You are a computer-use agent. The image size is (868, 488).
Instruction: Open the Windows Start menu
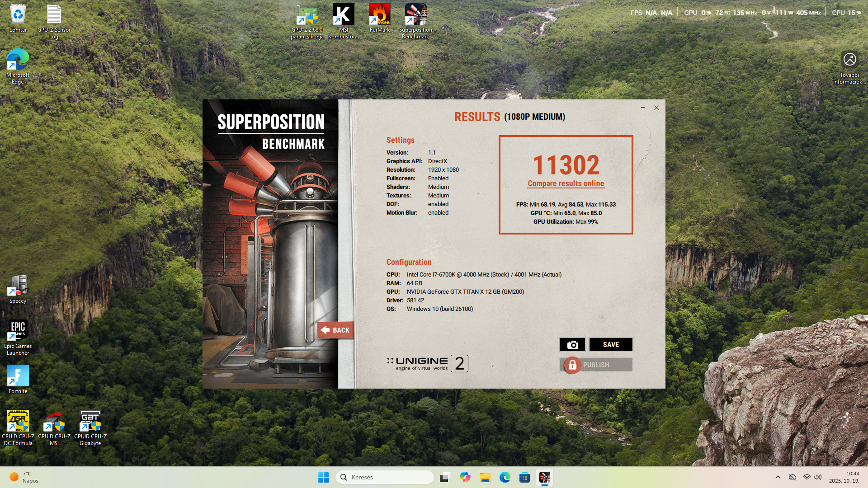(x=323, y=477)
